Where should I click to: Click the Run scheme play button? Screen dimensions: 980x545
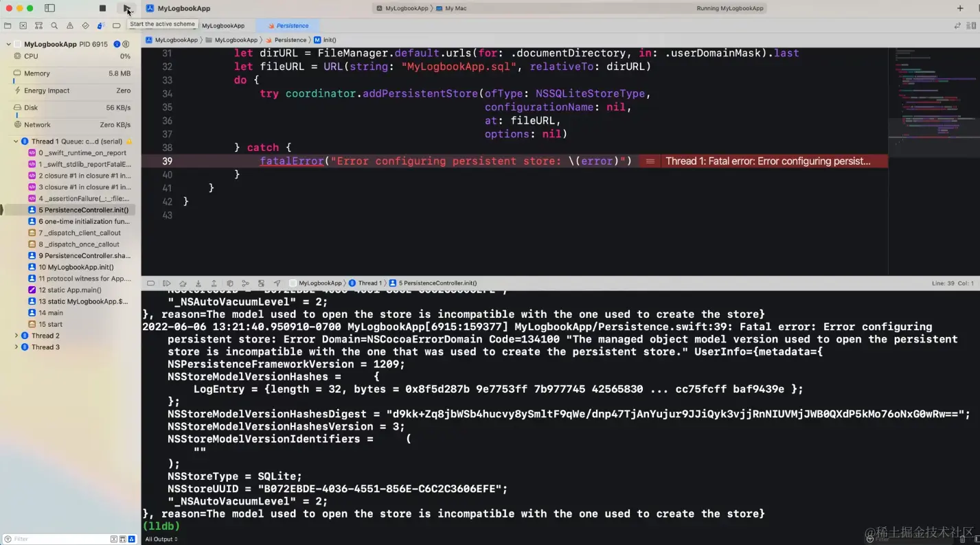127,8
